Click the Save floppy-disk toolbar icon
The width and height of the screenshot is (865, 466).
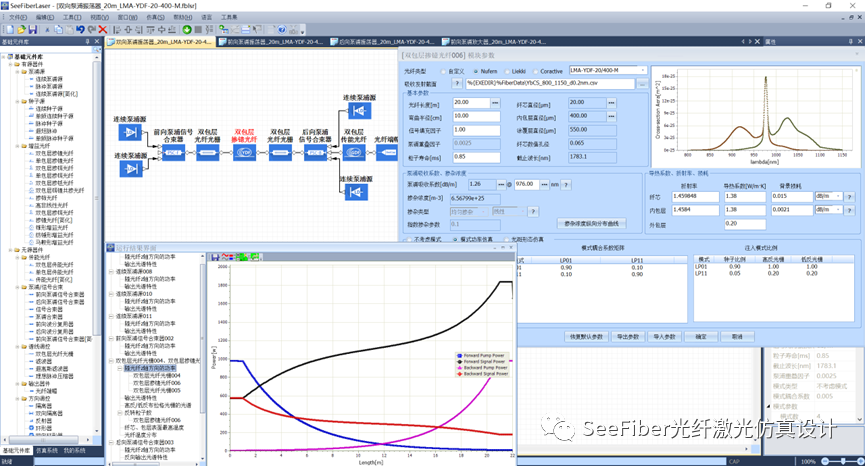33,29
